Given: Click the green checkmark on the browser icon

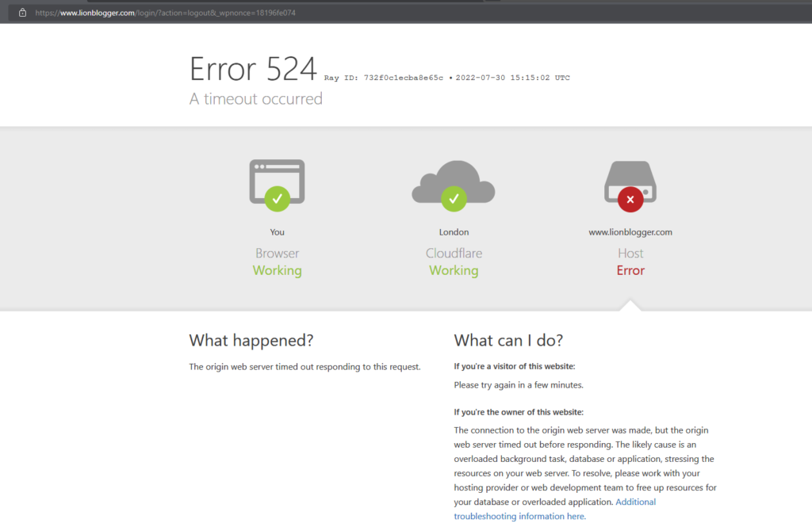Looking at the screenshot, I should (277, 199).
